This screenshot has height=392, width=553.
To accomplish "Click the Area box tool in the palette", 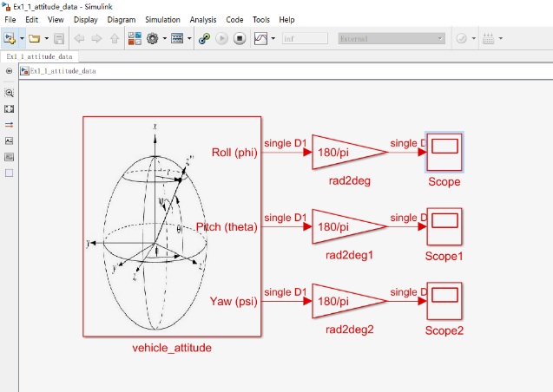I will pyautogui.click(x=10, y=173).
